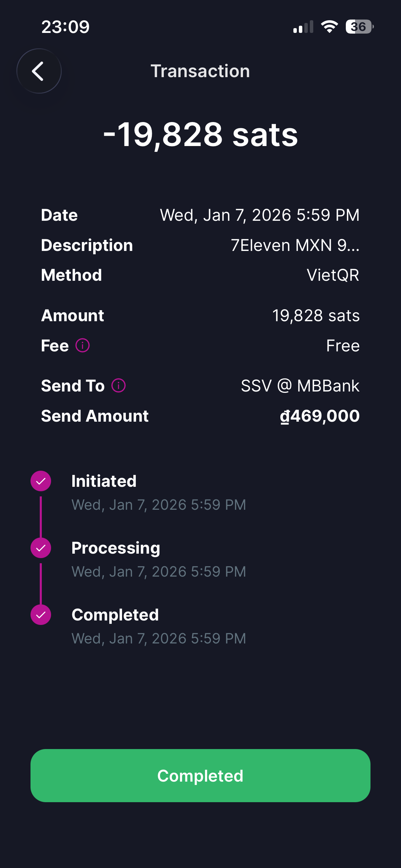Tap the Processing step checkmark icon
Screen dimensions: 401x868
pyautogui.click(x=41, y=548)
